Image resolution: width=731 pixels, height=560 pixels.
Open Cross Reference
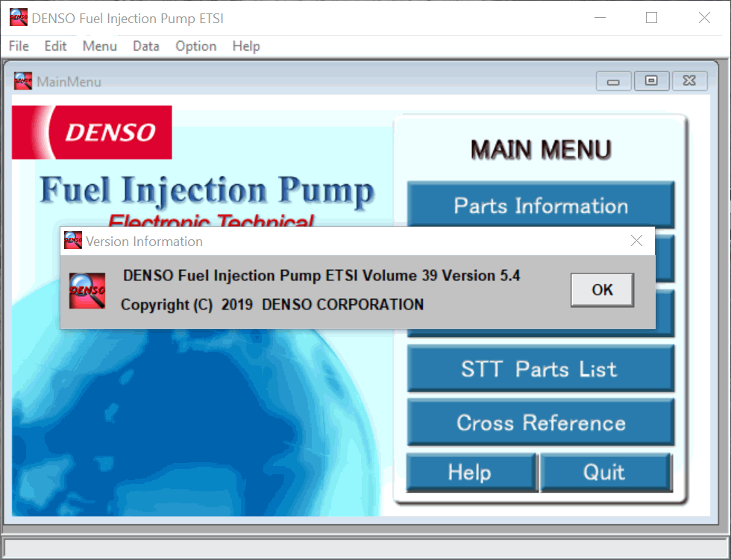pos(540,421)
